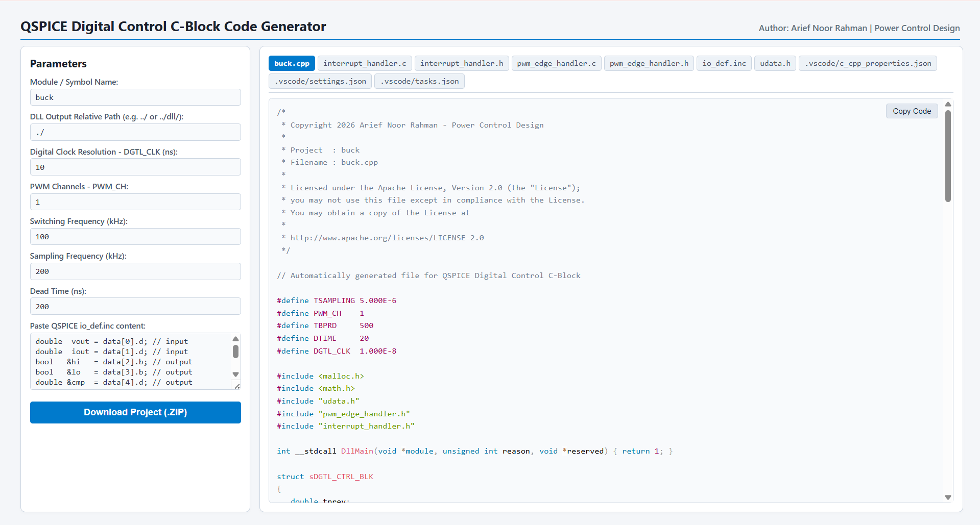Select the .vscode/tasks.json tab
This screenshot has height=525, width=980.
[x=419, y=81]
